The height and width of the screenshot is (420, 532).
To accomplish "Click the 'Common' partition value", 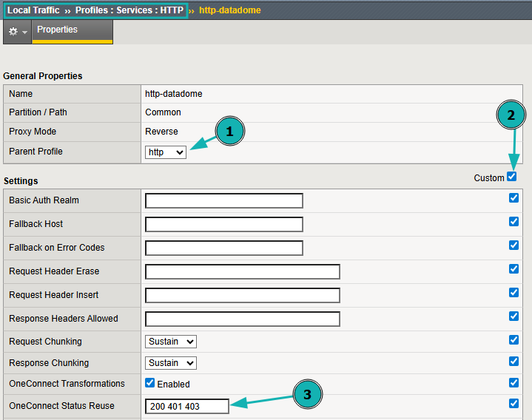I will pos(163,112).
